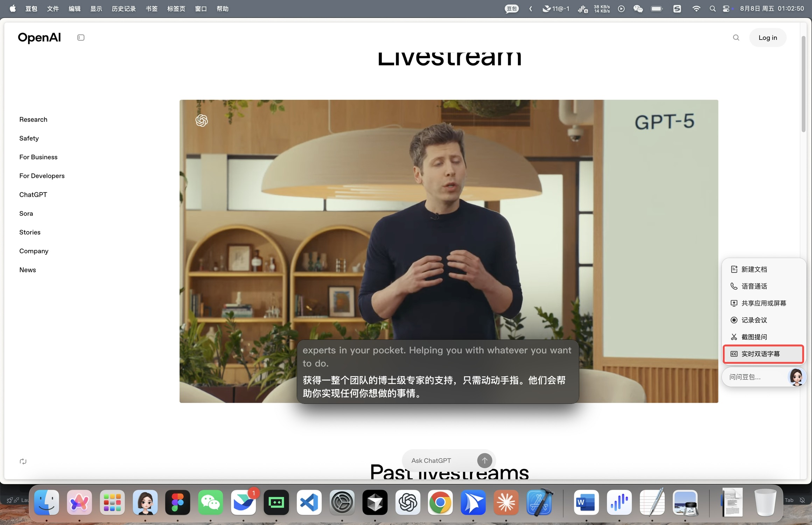Open the Claude app from the Dock
The width and height of the screenshot is (812, 525).
(506, 503)
